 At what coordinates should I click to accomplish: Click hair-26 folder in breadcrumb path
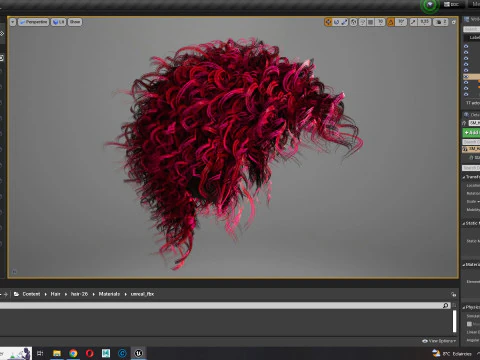tap(79, 294)
